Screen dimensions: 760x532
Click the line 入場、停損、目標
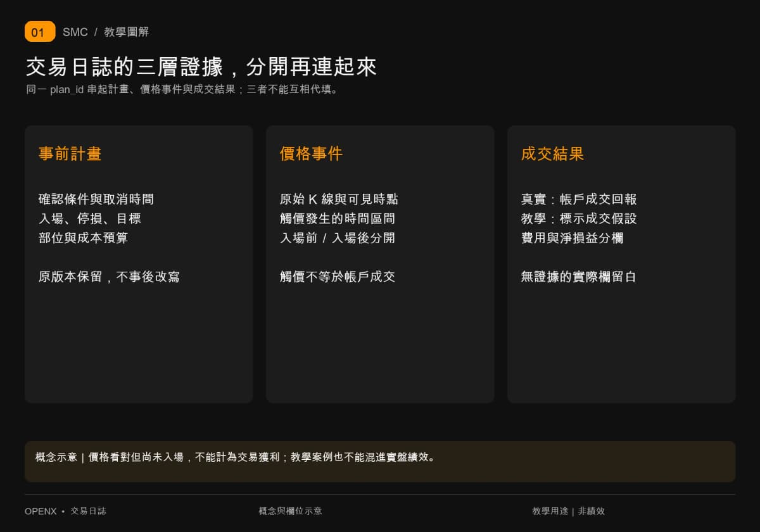90,219
